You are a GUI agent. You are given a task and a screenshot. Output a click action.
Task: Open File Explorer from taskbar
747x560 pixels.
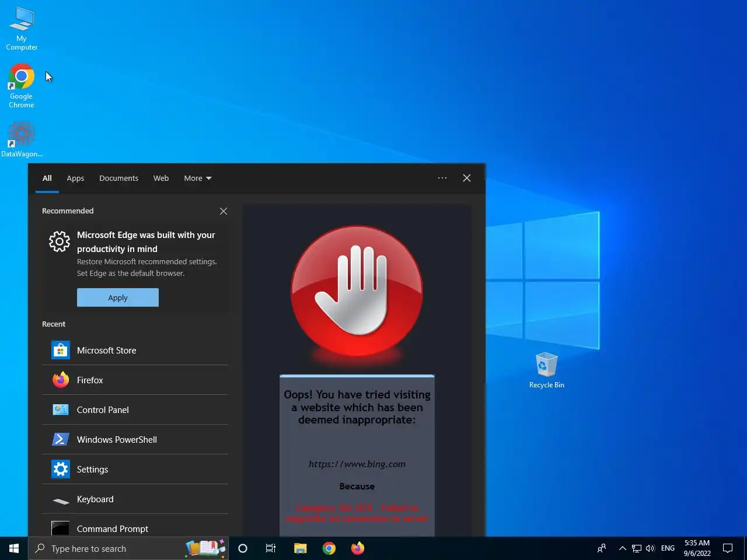coord(300,548)
